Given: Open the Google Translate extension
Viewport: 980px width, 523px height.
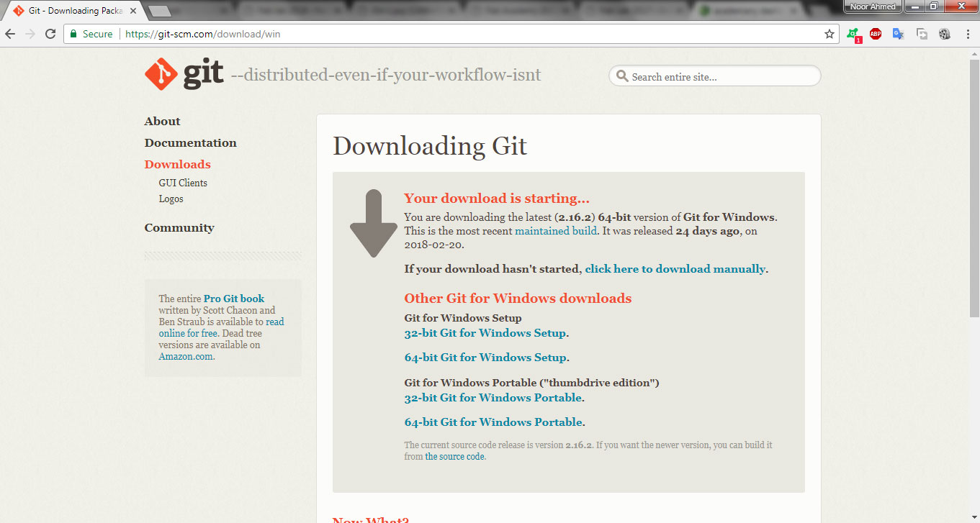Looking at the screenshot, I should (x=898, y=34).
